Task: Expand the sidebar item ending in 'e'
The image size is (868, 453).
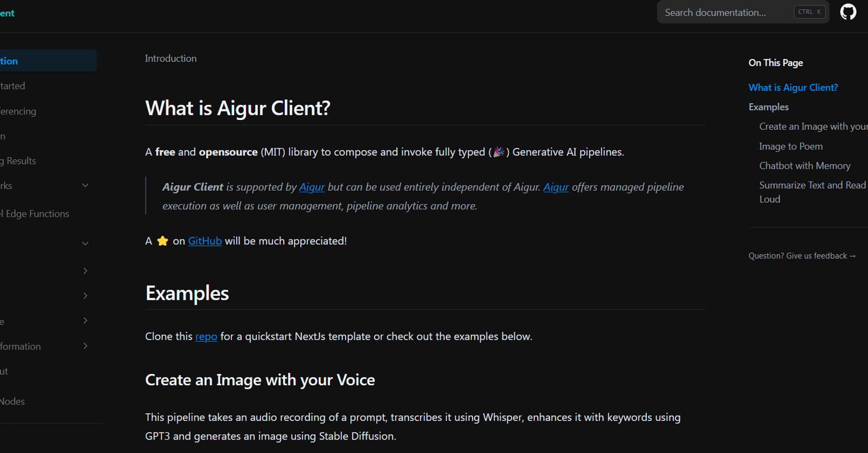Action: [x=85, y=321]
